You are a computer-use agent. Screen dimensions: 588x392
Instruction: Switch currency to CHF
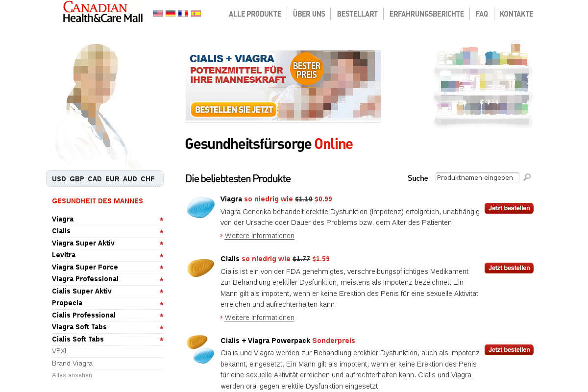tap(147, 179)
